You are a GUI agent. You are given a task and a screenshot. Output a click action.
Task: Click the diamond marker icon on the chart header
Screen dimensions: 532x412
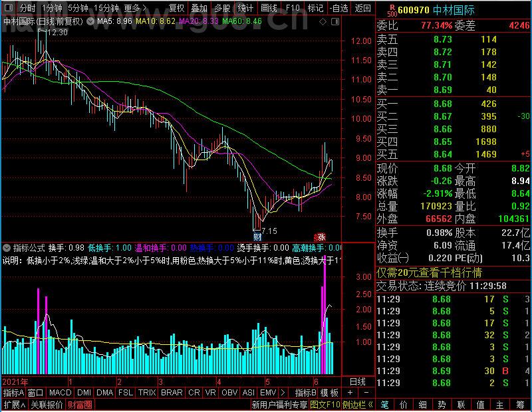point(323,22)
